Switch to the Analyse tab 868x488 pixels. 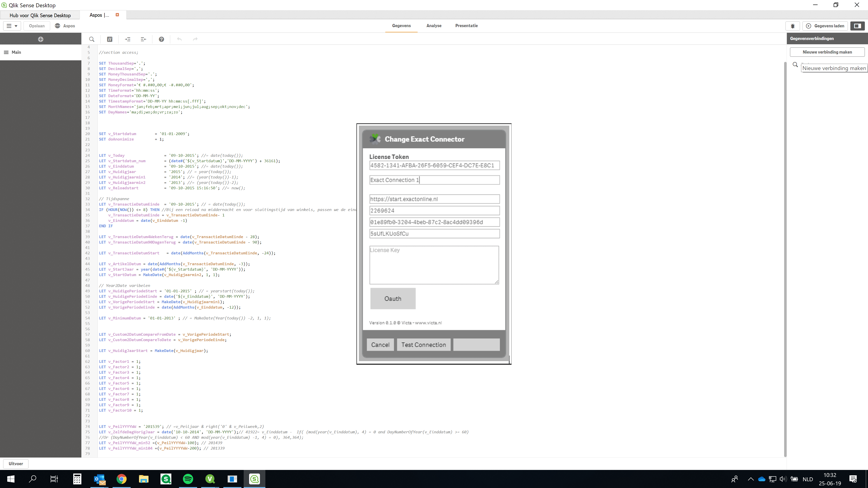tap(433, 26)
